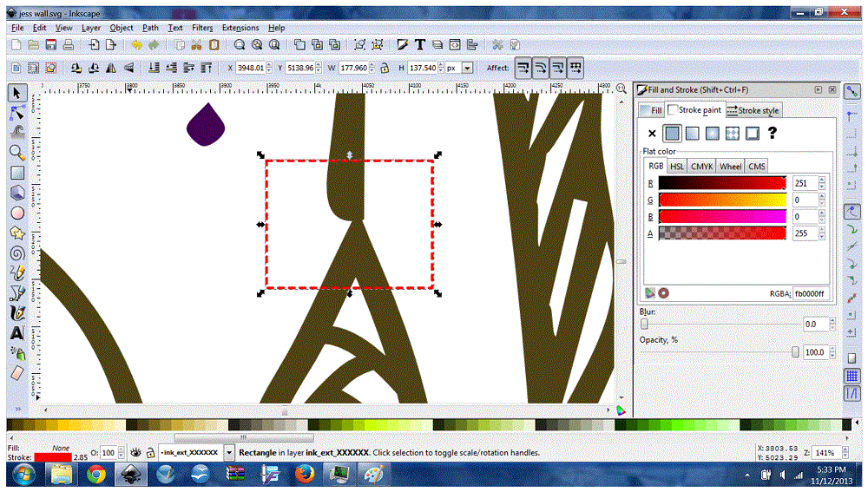Select the Tweak tool
The width and height of the screenshot is (868, 492).
[17, 132]
